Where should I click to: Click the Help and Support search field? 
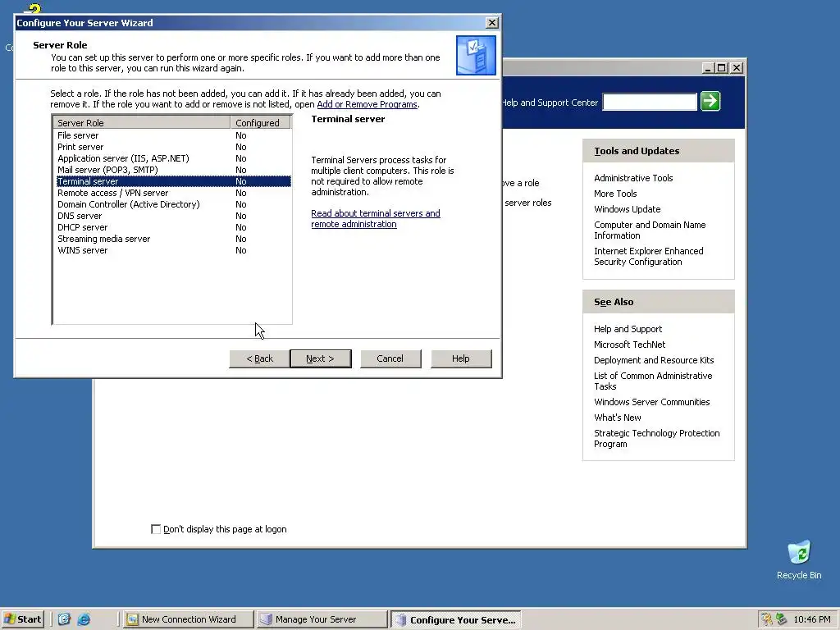pyautogui.click(x=650, y=102)
